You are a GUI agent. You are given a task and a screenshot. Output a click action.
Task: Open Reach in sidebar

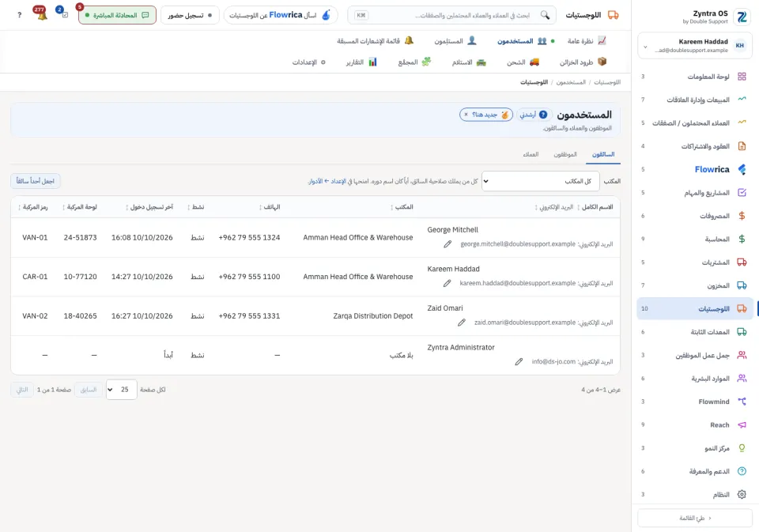(x=694, y=425)
